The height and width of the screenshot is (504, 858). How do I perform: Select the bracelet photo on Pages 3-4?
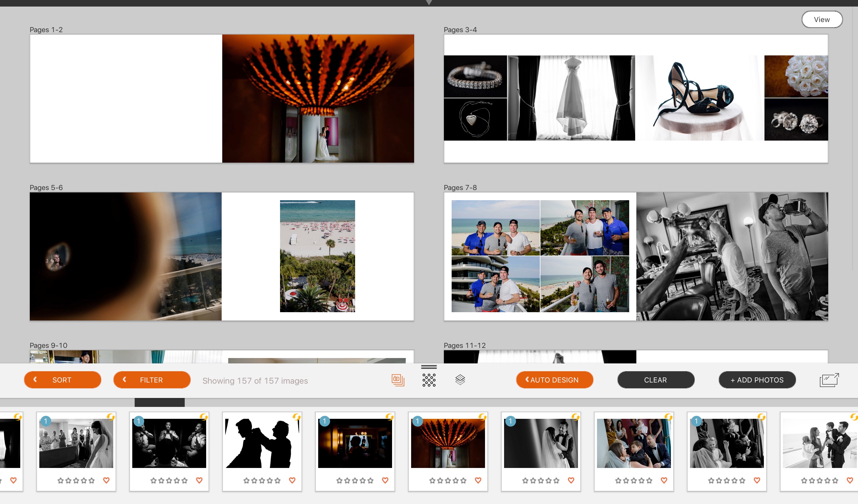click(475, 77)
